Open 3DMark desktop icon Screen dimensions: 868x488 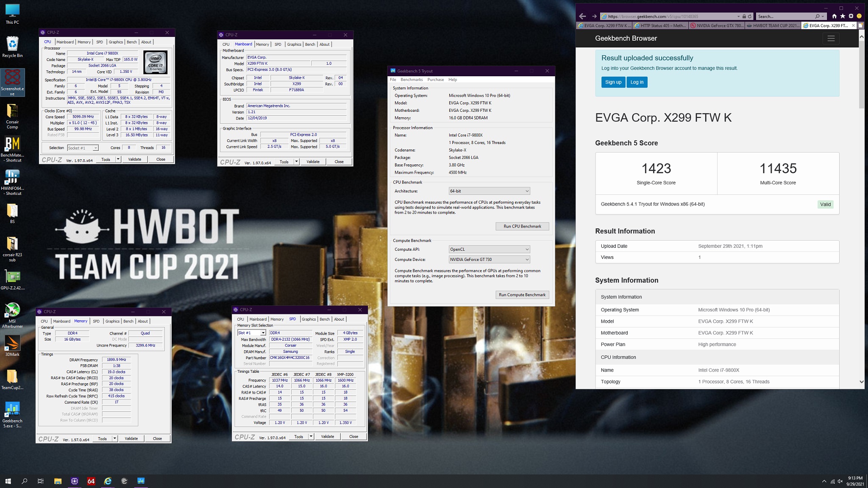point(12,346)
